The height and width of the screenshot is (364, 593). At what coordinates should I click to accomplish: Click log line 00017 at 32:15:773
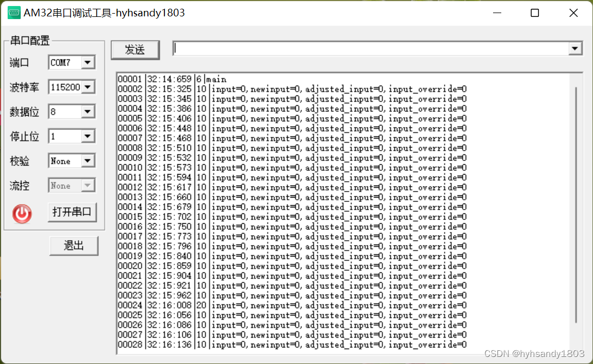coord(292,237)
